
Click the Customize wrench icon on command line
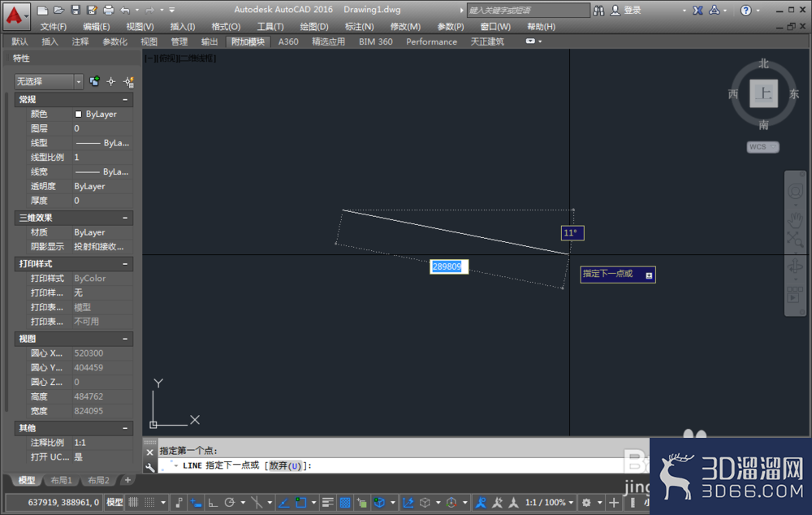149,467
